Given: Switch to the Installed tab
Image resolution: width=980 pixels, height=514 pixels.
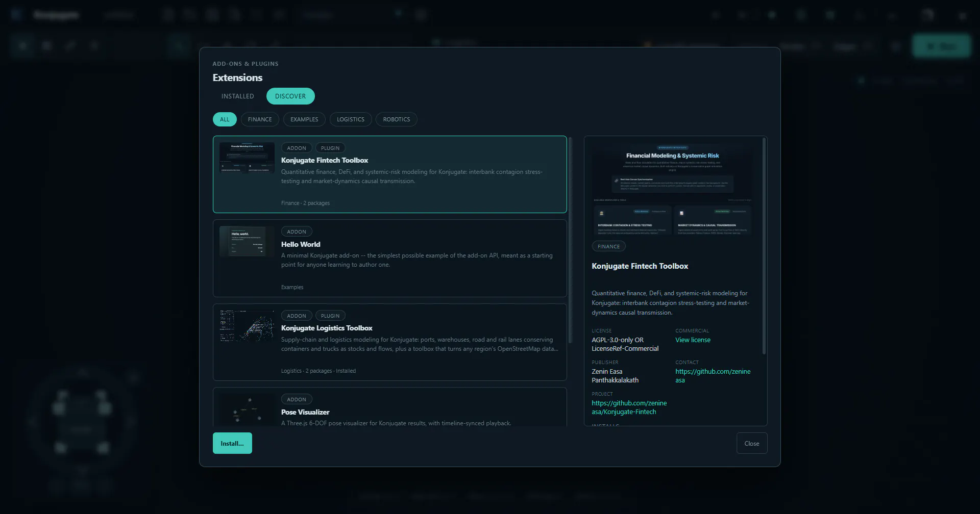Looking at the screenshot, I should point(237,96).
